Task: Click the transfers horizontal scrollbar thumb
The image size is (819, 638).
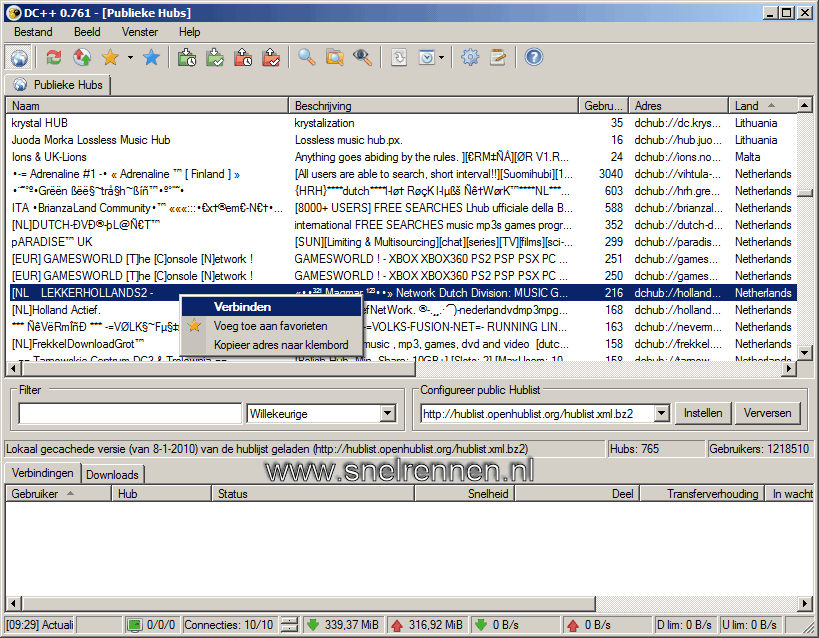Action: tap(309, 604)
